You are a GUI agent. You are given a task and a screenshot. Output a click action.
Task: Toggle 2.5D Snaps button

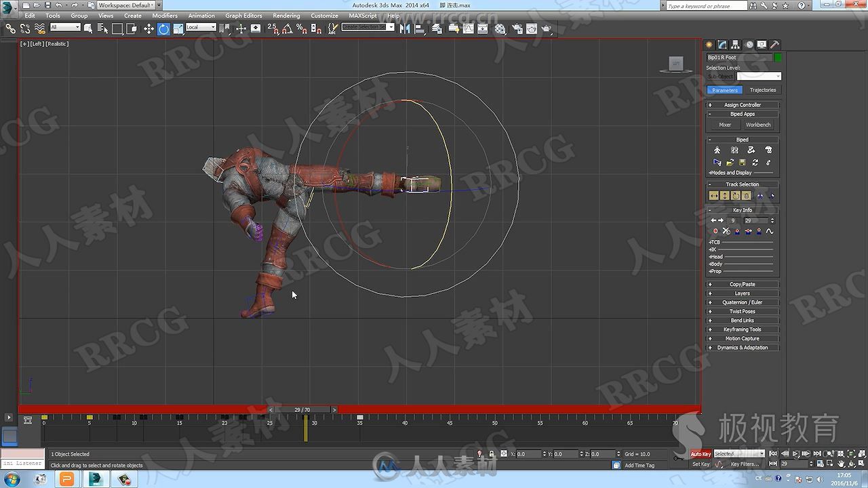pos(273,28)
